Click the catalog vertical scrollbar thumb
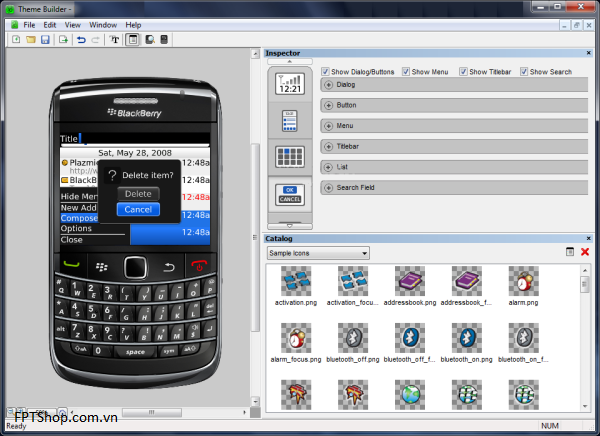Image resolution: width=600 pixels, height=436 pixels. (584, 284)
